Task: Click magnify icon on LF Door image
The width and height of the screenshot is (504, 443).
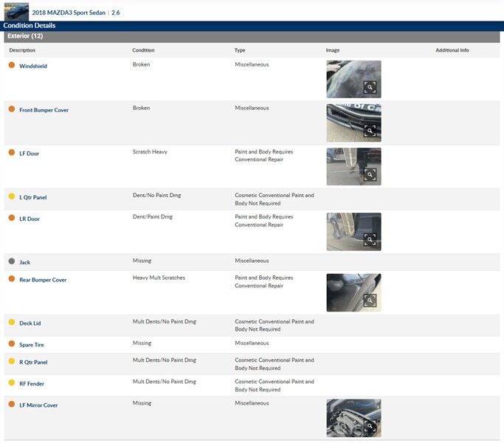Action: tap(370, 174)
